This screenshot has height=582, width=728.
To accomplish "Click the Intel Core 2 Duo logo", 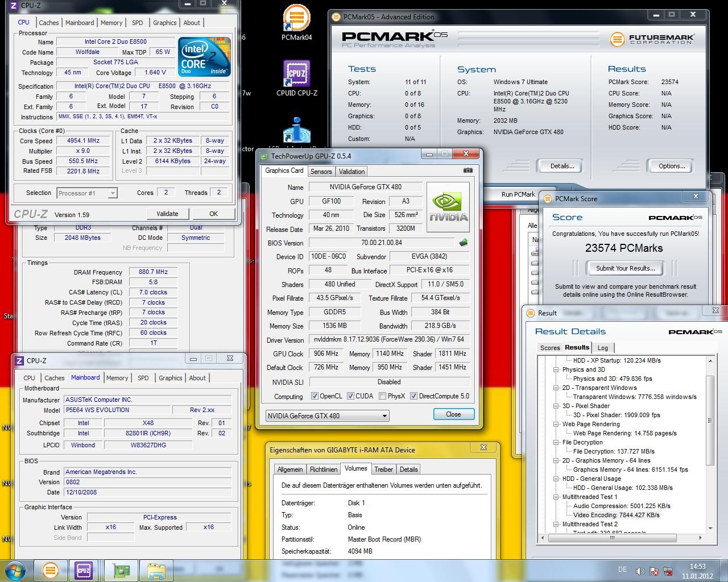I will click(x=204, y=57).
